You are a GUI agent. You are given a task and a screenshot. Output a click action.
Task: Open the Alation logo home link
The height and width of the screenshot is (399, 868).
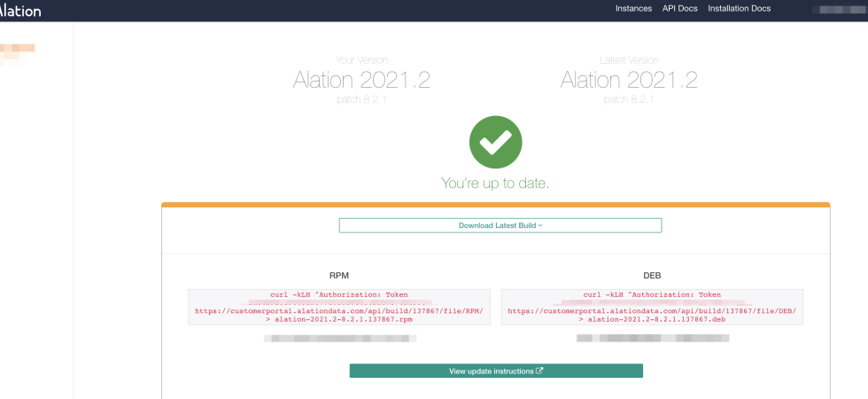pyautogui.click(x=19, y=10)
